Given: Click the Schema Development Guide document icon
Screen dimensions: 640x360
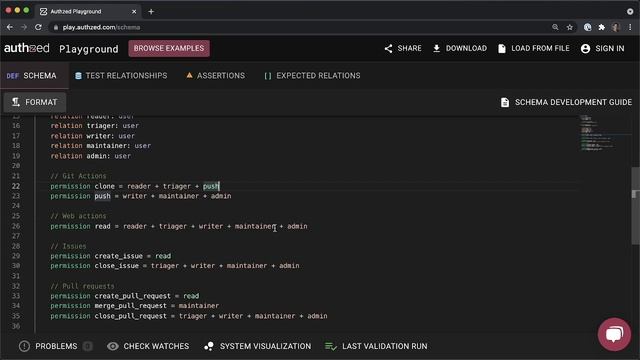Looking at the screenshot, I should 505,102.
